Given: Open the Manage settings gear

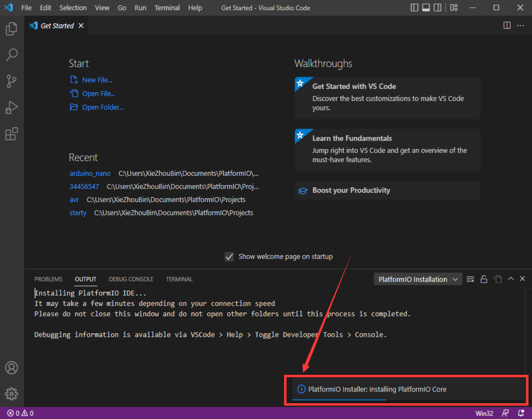Looking at the screenshot, I should click(12, 394).
